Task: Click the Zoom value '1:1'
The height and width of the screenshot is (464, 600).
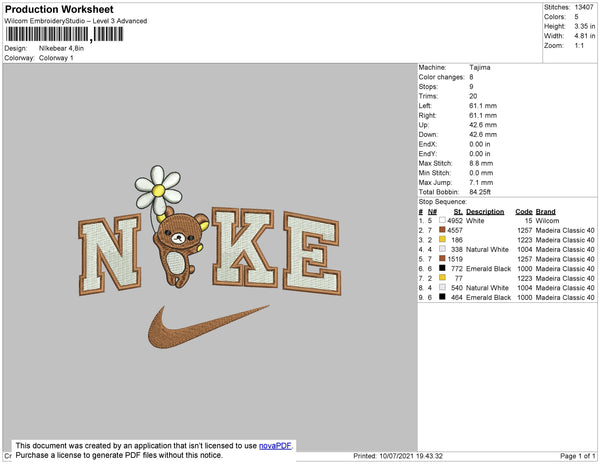Action: (x=579, y=46)
